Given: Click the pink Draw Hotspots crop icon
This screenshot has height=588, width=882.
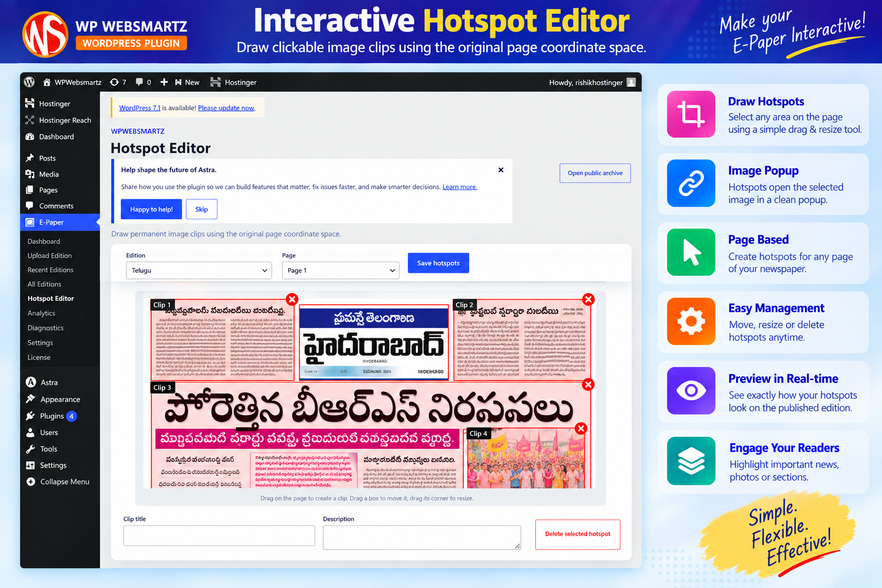Looking at the screenshot, I should (691, 114).
